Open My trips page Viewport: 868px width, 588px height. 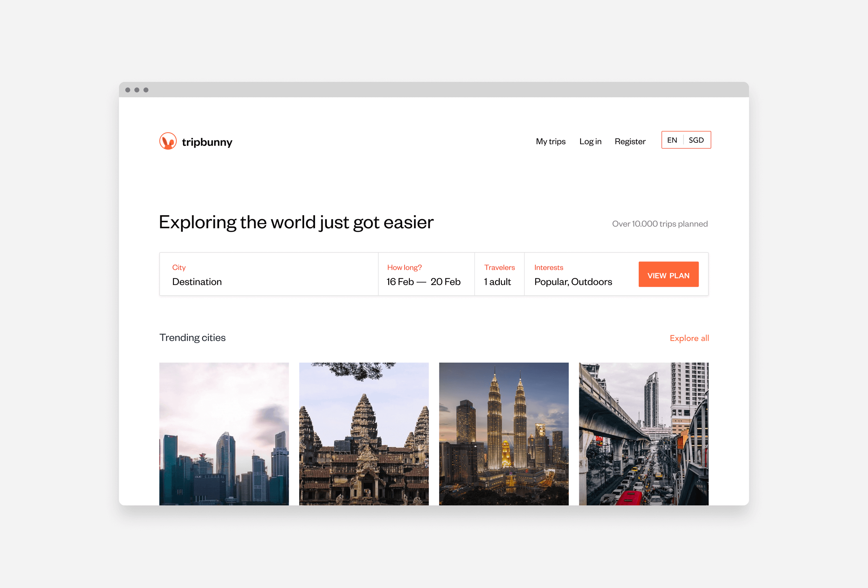550,141
